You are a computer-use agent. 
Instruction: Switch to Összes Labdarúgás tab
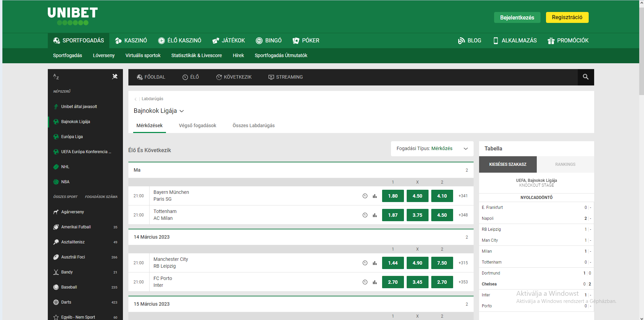253,125
